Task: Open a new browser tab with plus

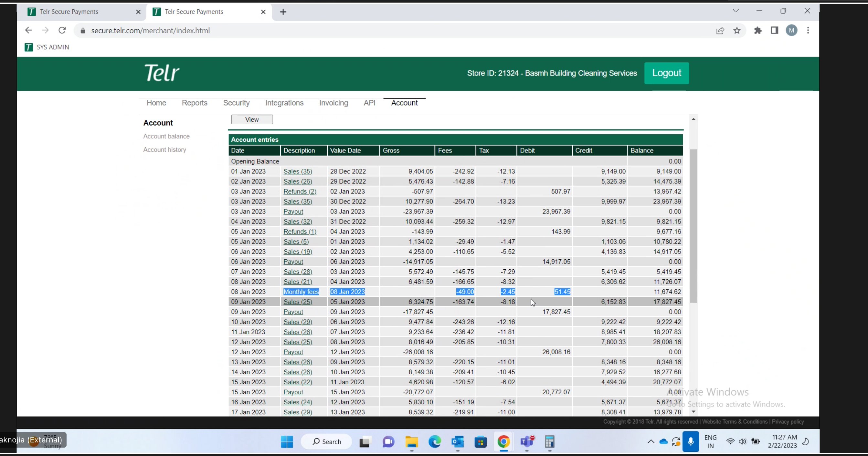Action: tap(283, 12)
